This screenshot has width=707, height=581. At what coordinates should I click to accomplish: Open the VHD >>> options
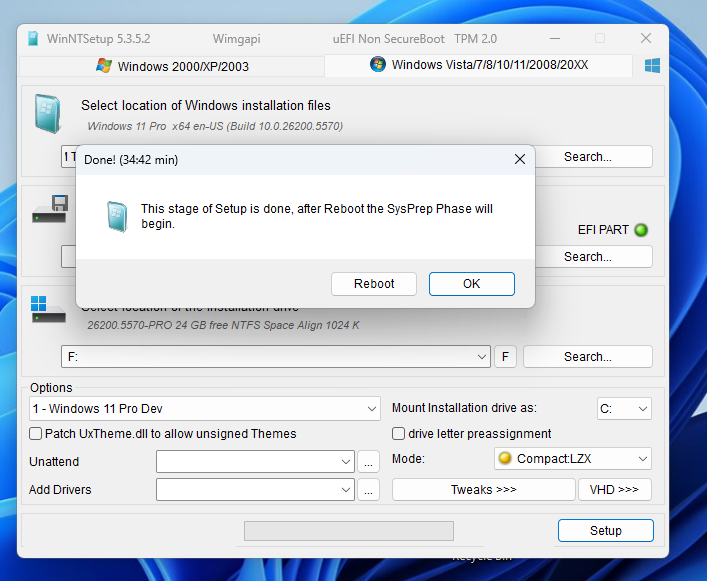point(614,490)
